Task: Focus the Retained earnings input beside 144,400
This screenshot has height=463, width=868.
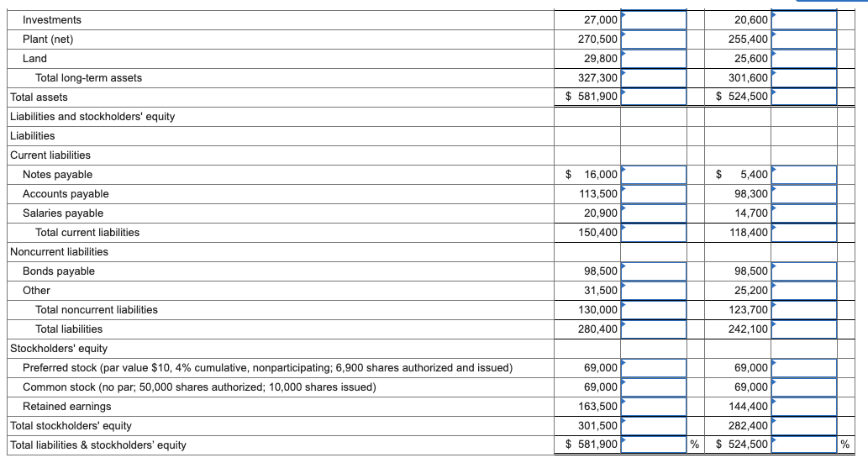Action: (x=804, y=407)
